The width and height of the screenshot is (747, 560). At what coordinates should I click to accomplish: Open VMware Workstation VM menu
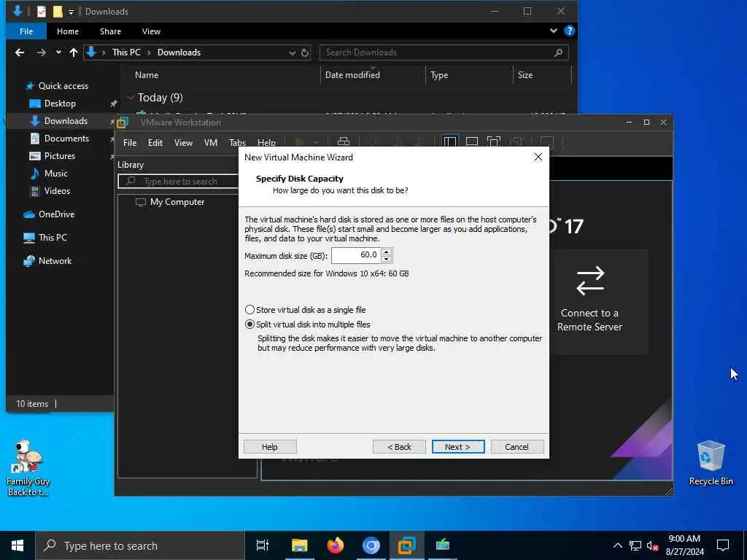pos(211,142)
